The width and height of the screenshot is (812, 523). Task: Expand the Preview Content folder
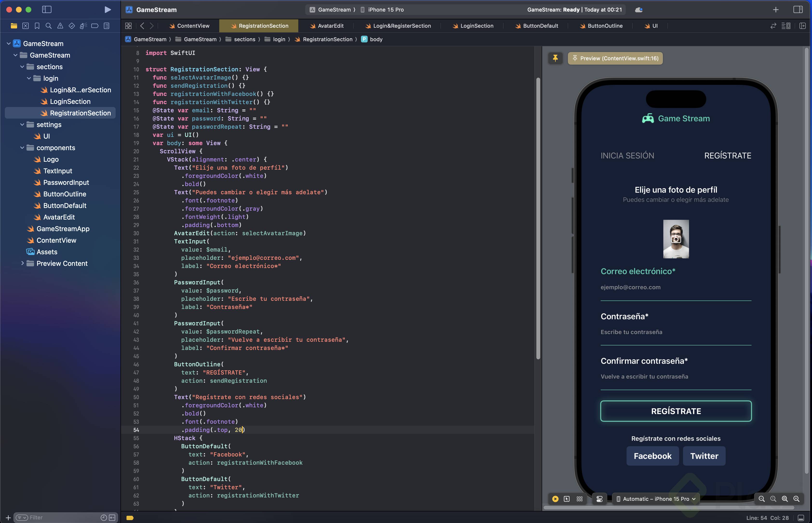[22, 263]
